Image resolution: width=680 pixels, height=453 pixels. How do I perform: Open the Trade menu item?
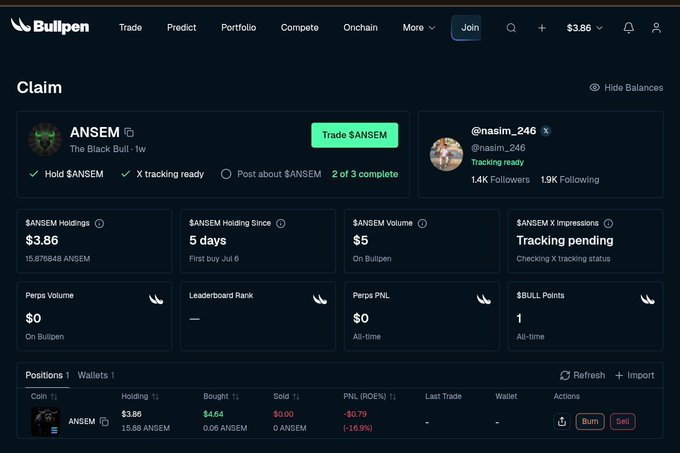(x=131, y=28)
